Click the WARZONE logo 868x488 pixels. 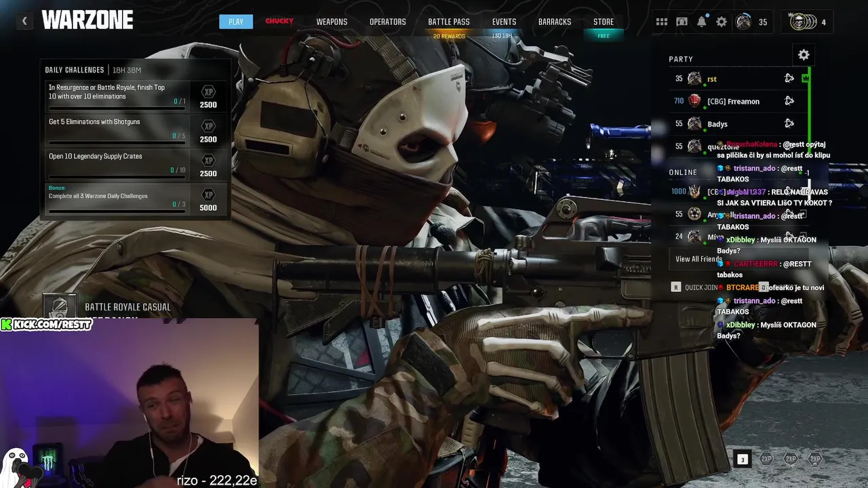coord(87,20)
